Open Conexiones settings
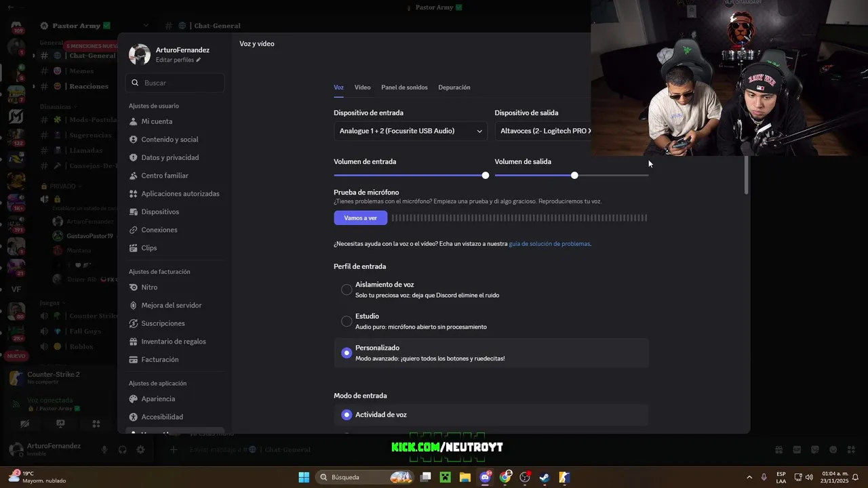Screen dimensions: 868x488 pos(174,230)
